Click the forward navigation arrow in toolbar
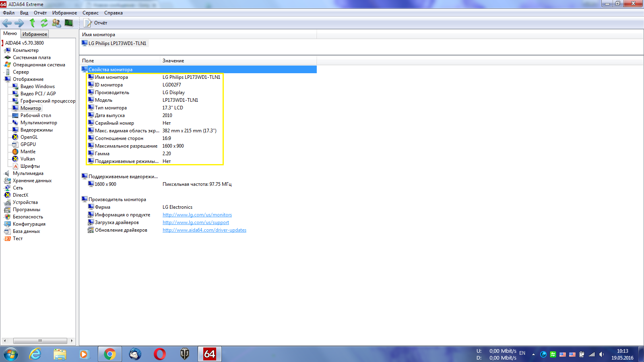Screen dimensions: 644x362 click(19, 23)
